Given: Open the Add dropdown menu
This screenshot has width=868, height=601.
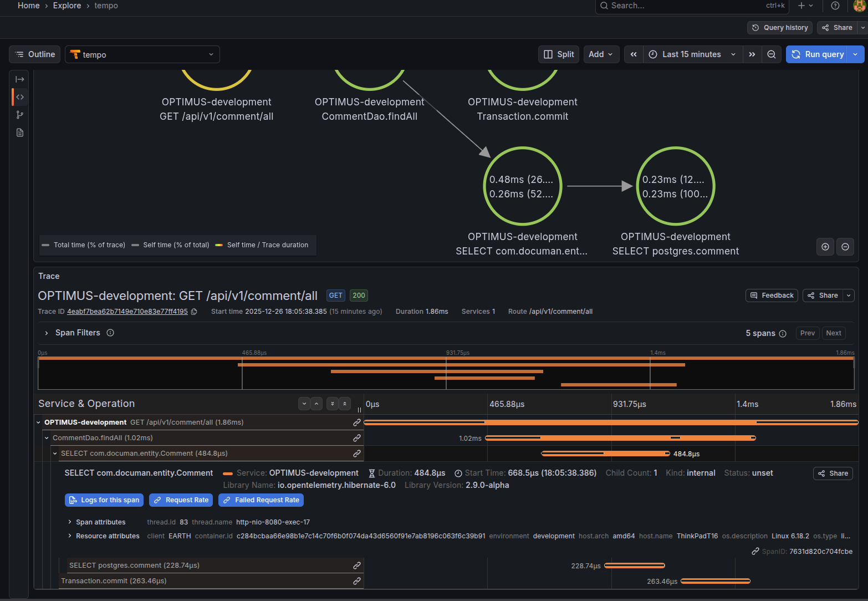Looking at the screenshot, I should tap(601, 54).
